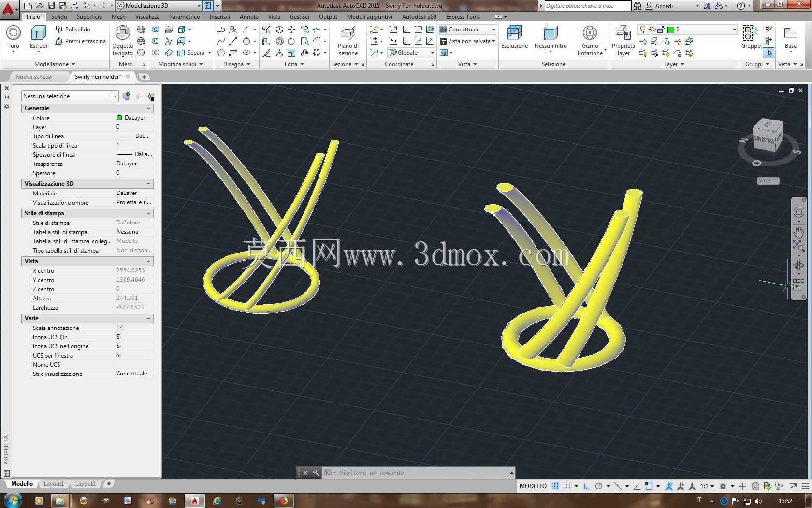
Task: Toggle object snap in status bar
Action: click(649, 486)
